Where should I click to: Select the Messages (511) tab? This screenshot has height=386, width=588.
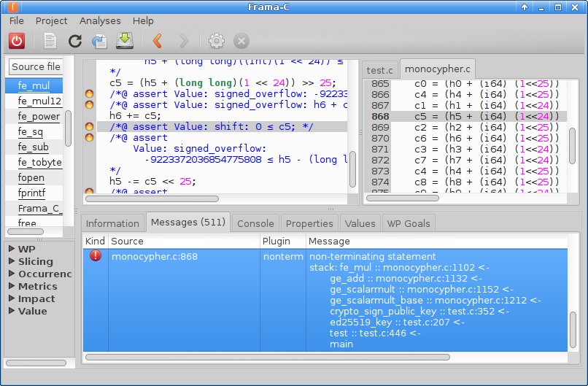[x=188, y=222]
